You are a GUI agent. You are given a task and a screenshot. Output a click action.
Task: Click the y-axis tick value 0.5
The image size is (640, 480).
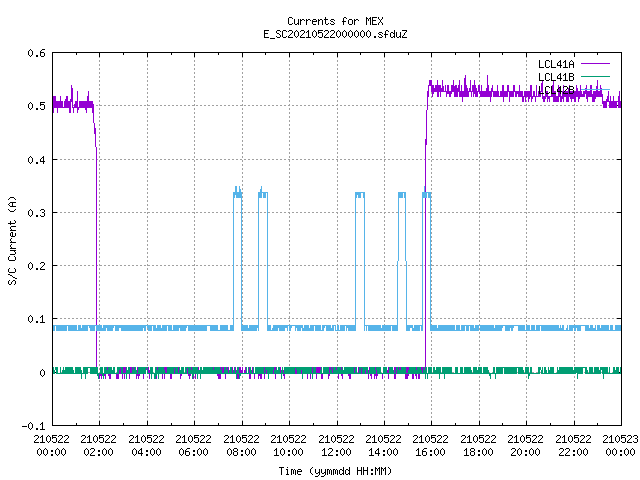37,106
